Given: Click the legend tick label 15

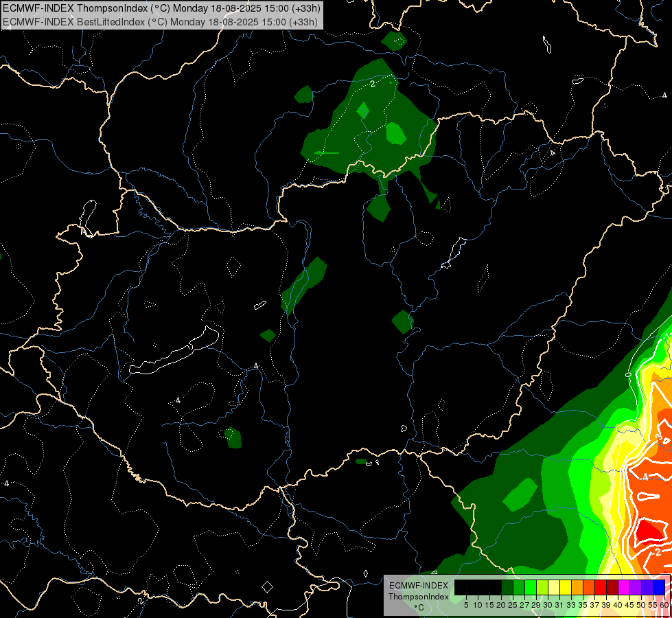Looking at the screenshot, I should click(490, 605).
